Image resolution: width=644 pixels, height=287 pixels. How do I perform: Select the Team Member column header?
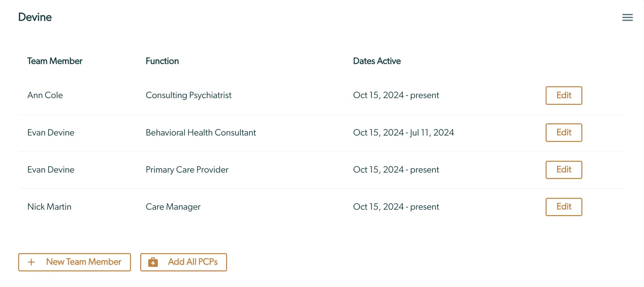[x=55, y=61]
